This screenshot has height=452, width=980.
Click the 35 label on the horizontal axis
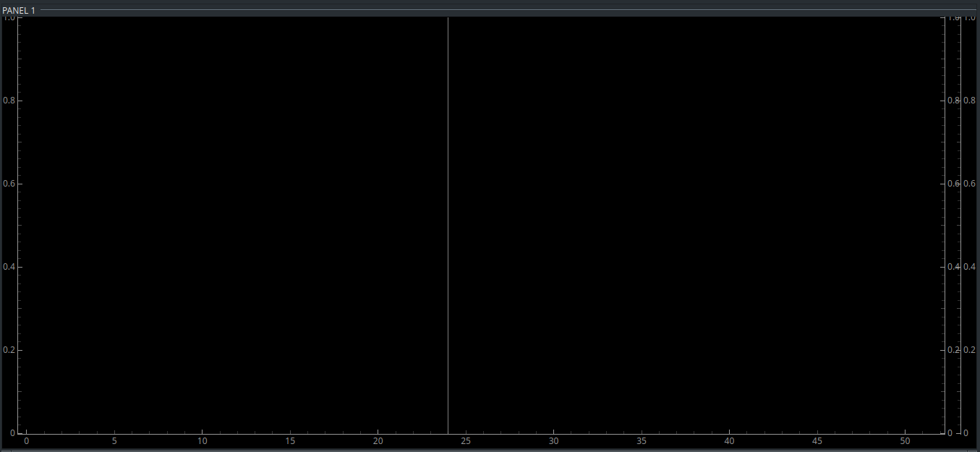point(642,441)
